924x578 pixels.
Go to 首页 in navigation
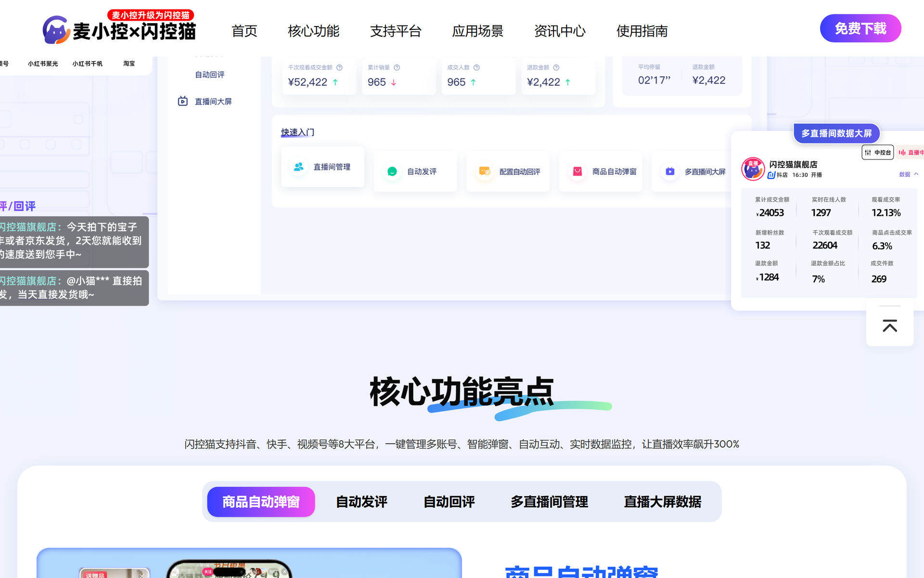pyautogui.click(x=244, y=31)
